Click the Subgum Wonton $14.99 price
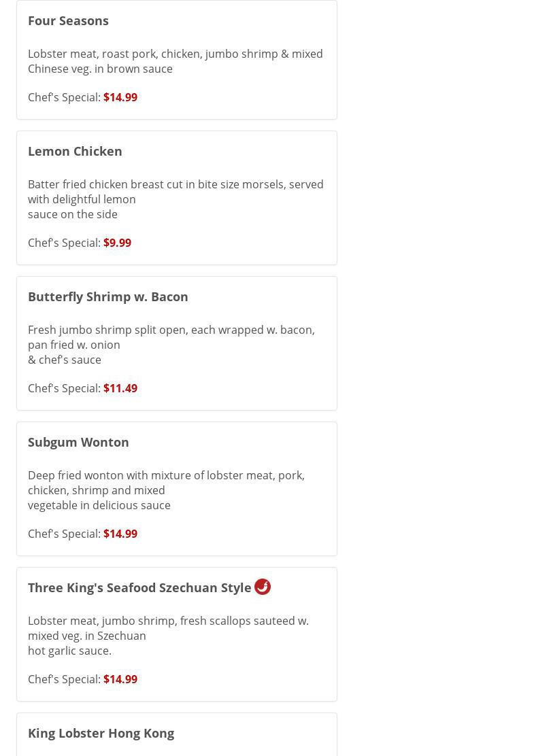This screenshot has height=756, width=534. 120,534
